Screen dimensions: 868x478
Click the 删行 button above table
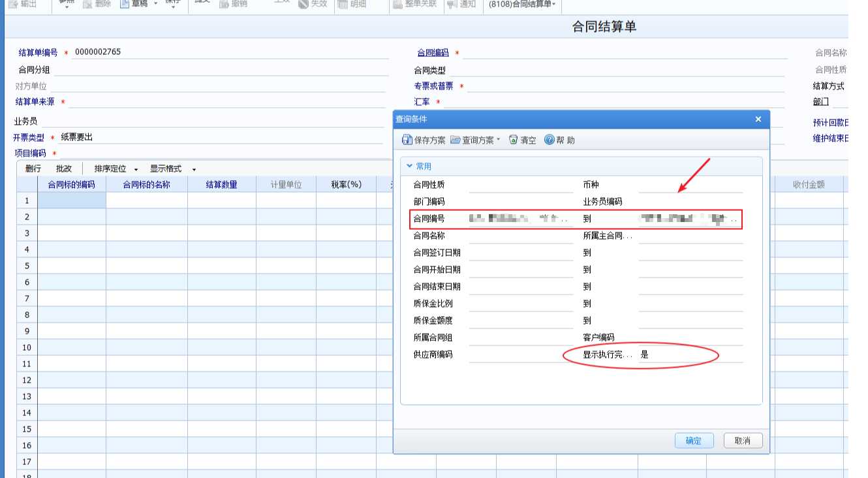[x=33, y=169]
